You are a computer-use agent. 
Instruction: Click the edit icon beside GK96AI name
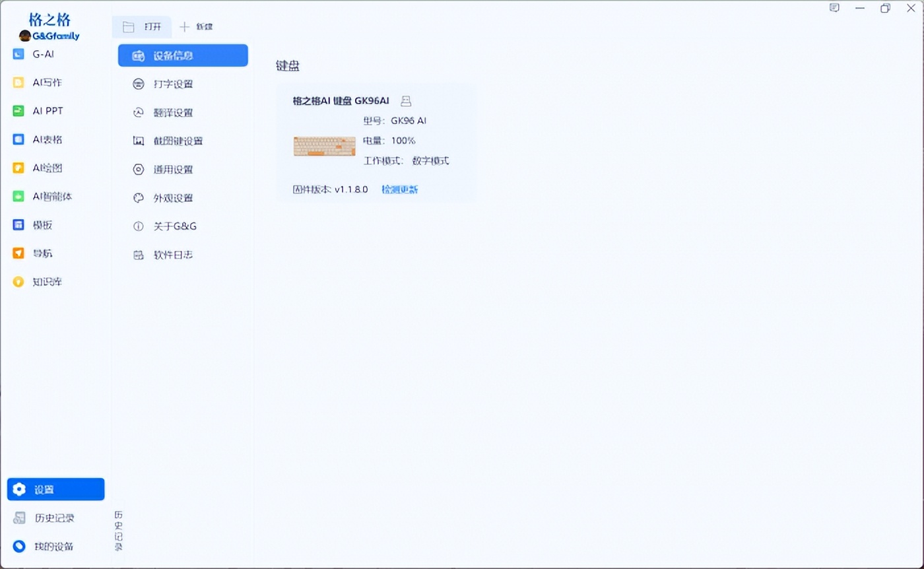coord(406,101)
